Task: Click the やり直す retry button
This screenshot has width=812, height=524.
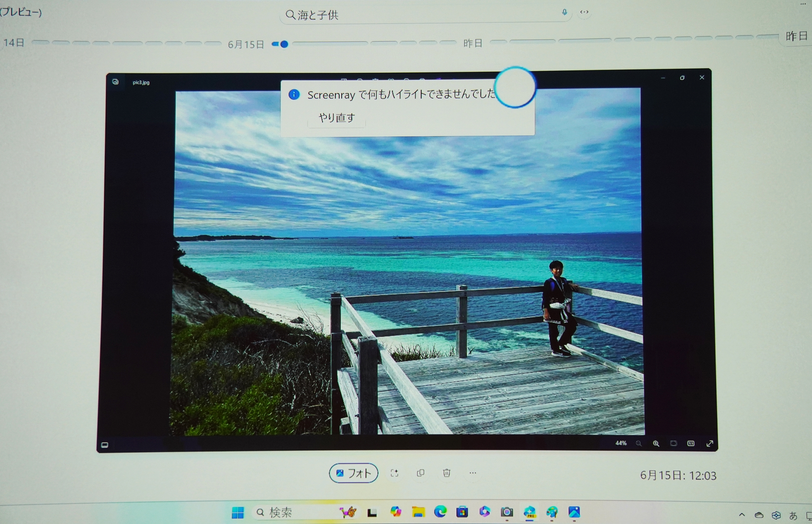Action: (x=337, y=118)
